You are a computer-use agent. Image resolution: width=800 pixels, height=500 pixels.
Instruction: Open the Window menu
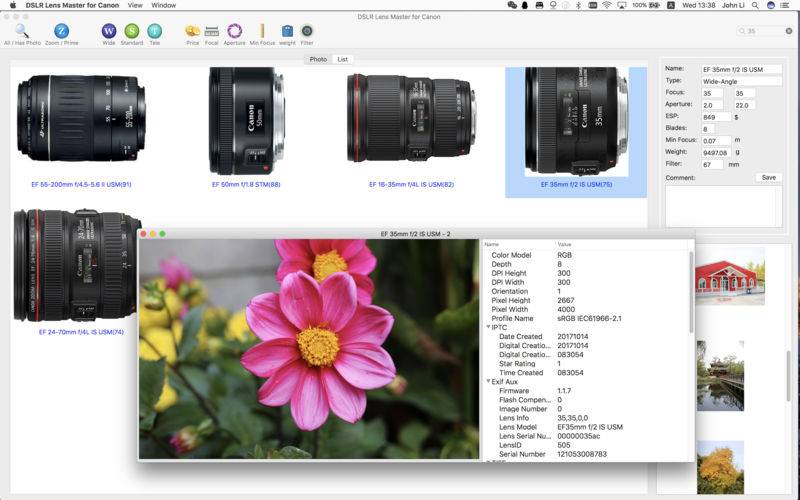coord(163,5)
